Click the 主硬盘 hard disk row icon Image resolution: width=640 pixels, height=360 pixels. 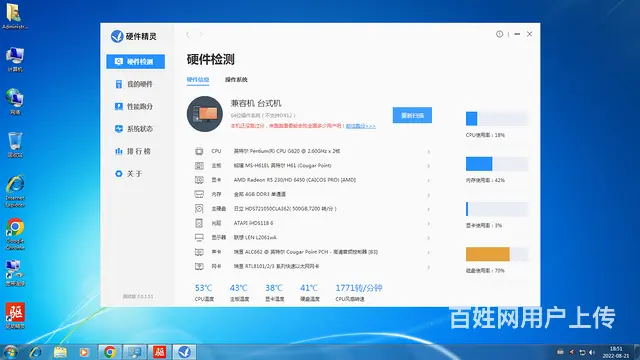199,209
